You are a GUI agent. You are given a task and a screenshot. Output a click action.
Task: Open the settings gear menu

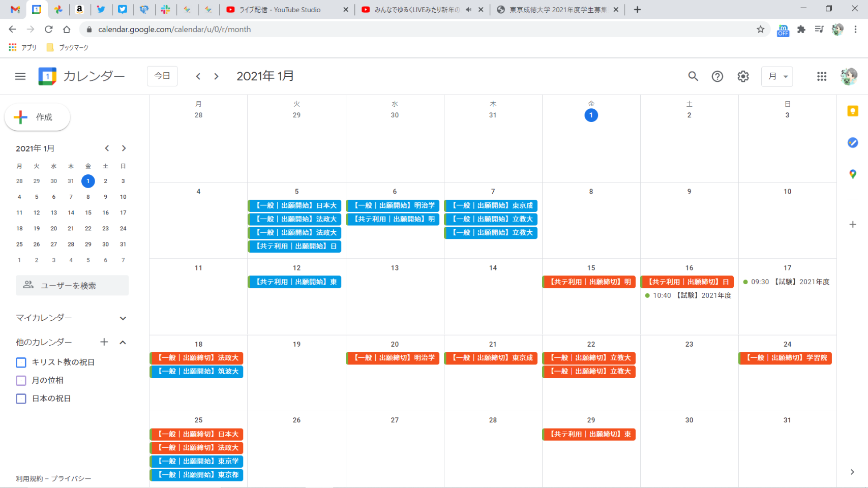[x=743, y=76]
